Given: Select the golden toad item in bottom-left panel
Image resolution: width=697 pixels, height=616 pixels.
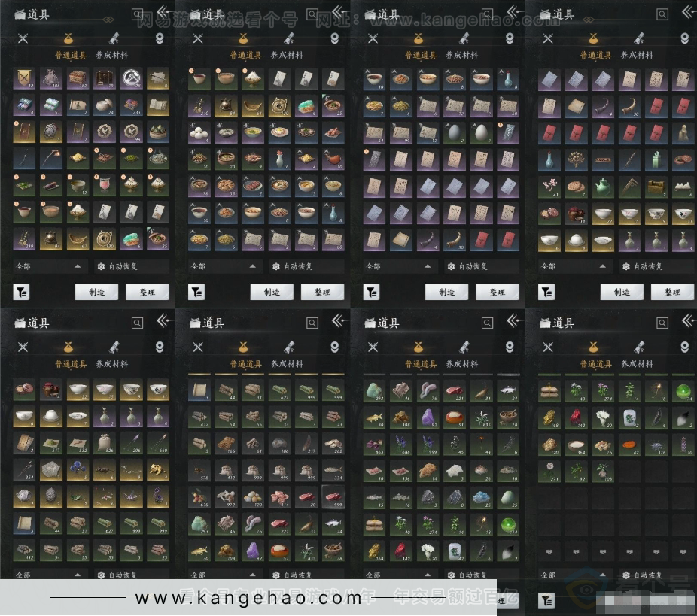Looking at the screenshot, I should tap(158, 470).
